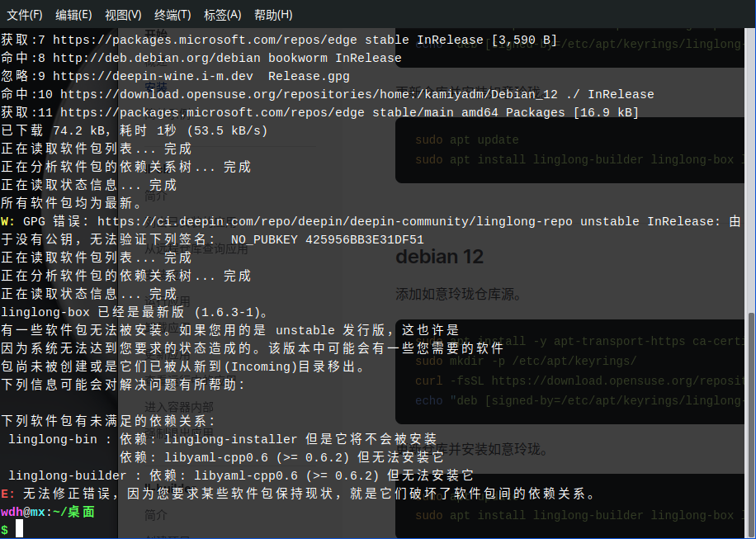Click the 但无法安装它 line below linglong-bin
The image size is (756, 539).
[282, 457]
